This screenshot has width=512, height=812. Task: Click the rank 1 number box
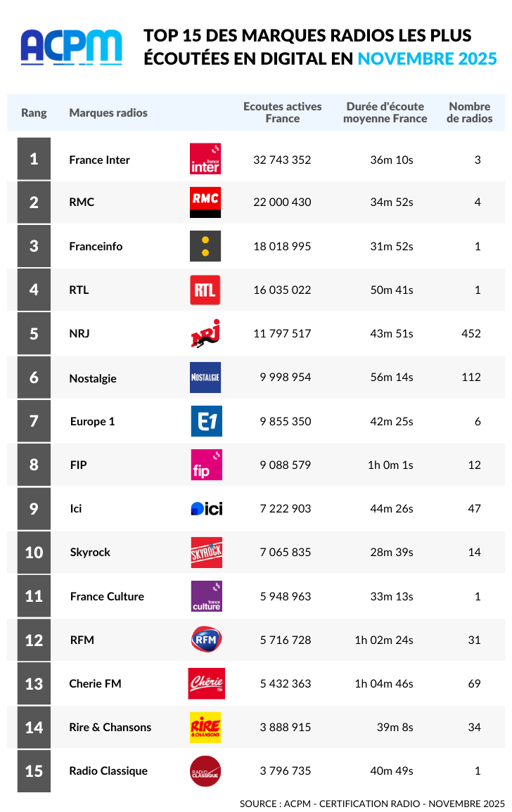[x=34, y=159]
